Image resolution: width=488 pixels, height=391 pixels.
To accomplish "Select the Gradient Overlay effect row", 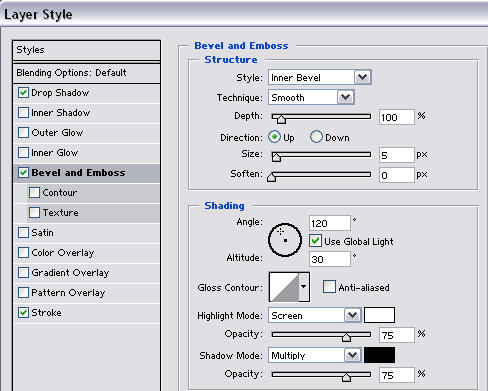I will pyautogui.click(x=86, y=273).
